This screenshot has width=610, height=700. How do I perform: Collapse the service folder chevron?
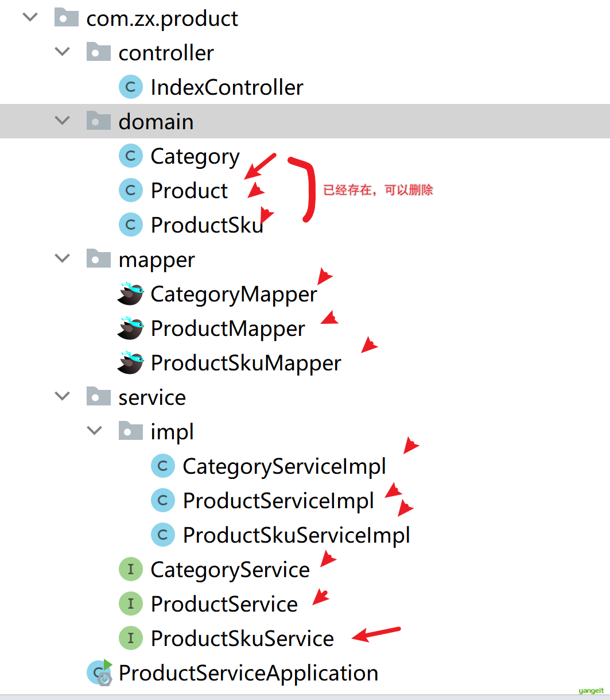[62, 397]
